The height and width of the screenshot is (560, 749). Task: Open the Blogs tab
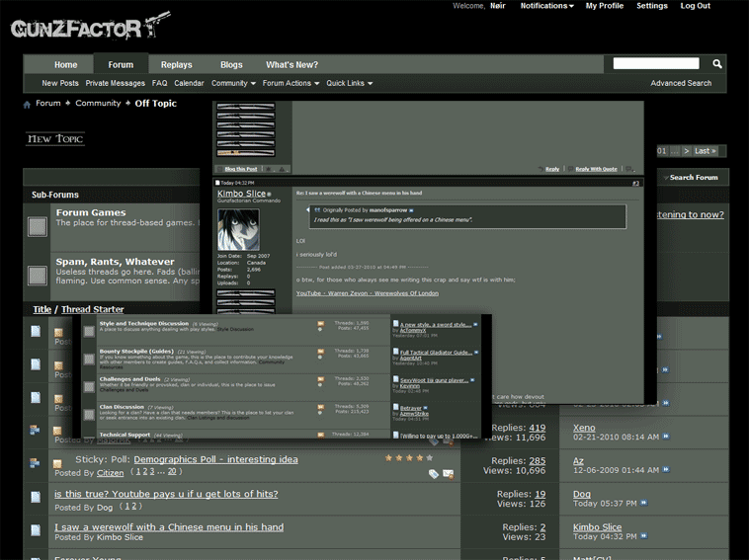pyautogui.click(x=231, y=64)
